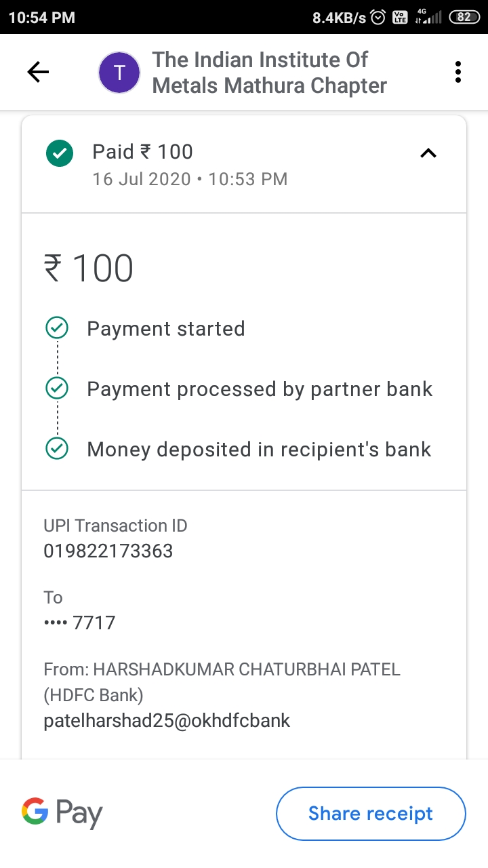The image size is (488, 868).
Task: Open The Indian Institute Of Metals title
Action: 269,73
